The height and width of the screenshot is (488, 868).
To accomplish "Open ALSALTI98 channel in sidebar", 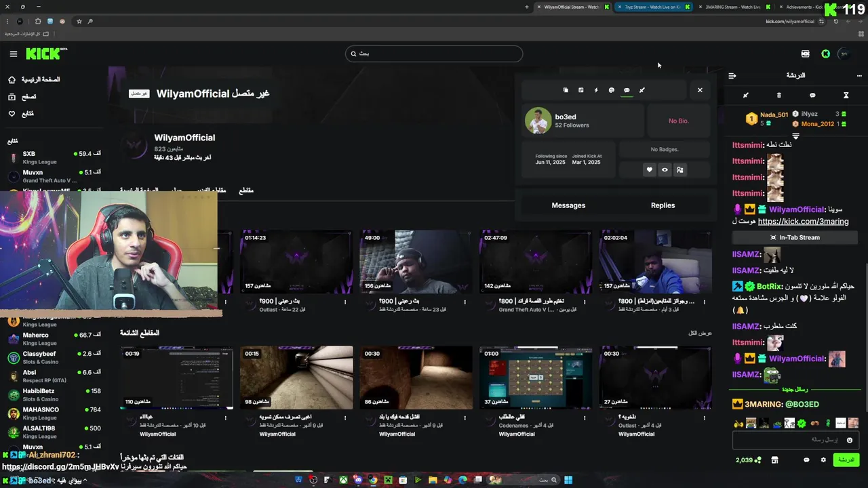I will pos(54,432).
